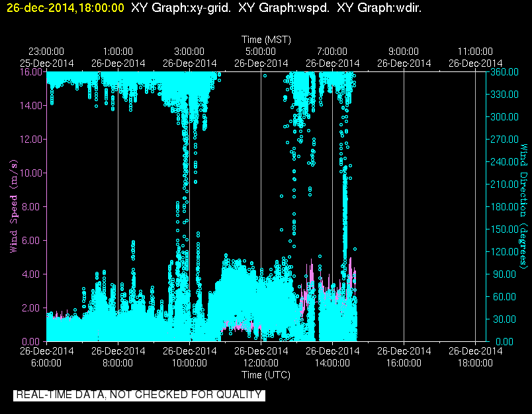This screenshot has height=414, width=532.
Task: Select the "XY Graph:xy-grid." title text
Action: 181,7
